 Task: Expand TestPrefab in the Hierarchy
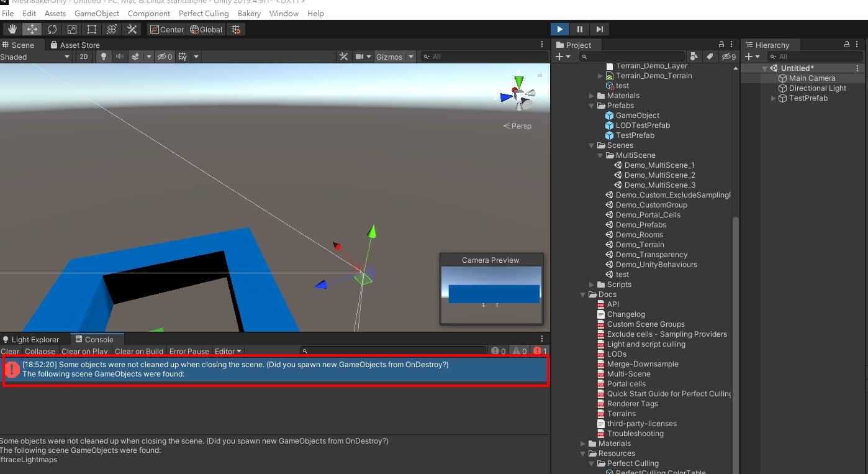point(772,98)
